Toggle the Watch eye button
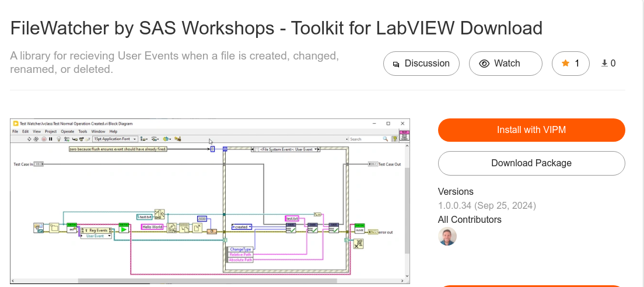Image resolution: width=644 pixels, height=287 pixels. pos(506,64)
